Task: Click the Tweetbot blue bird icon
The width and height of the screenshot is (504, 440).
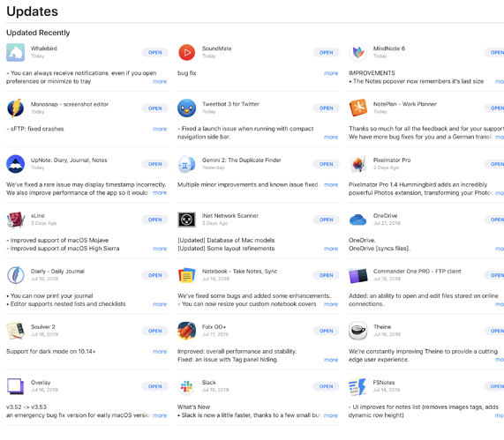Action: tap(187, 108)
